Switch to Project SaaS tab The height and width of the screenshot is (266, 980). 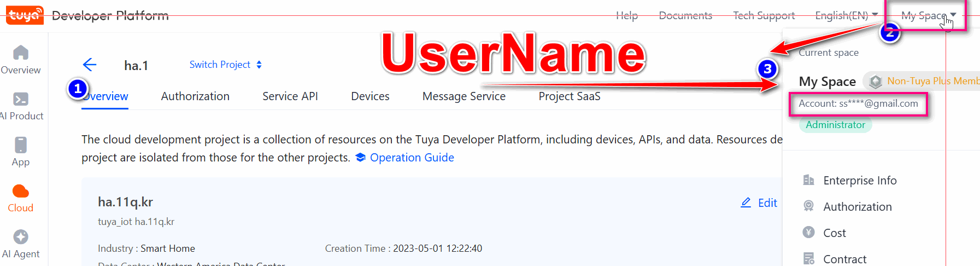coord(570,96)
